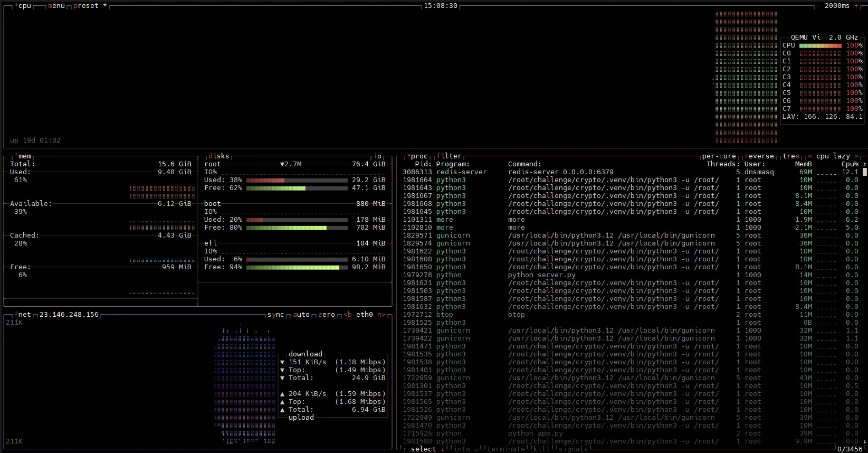Click the red down arrow beside select
The height and width of the screenshot is (453, 868).
coord(443,449)
